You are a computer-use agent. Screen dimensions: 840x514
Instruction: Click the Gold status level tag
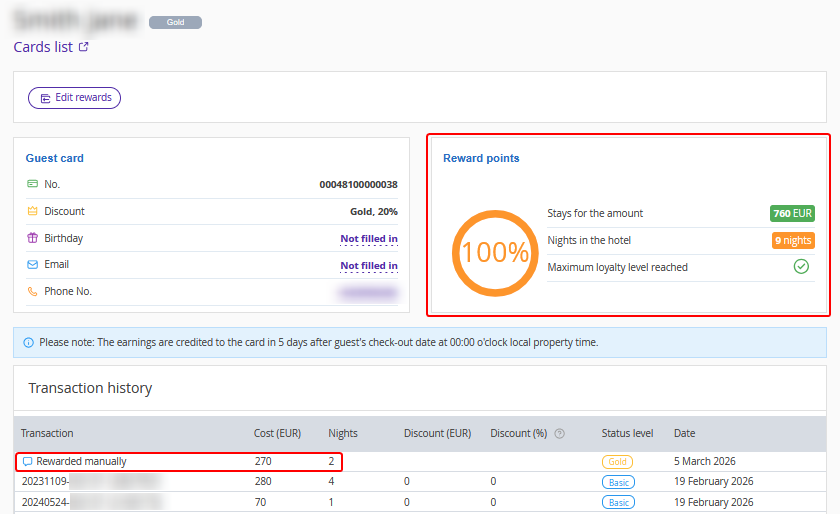(x=617, y=462)
